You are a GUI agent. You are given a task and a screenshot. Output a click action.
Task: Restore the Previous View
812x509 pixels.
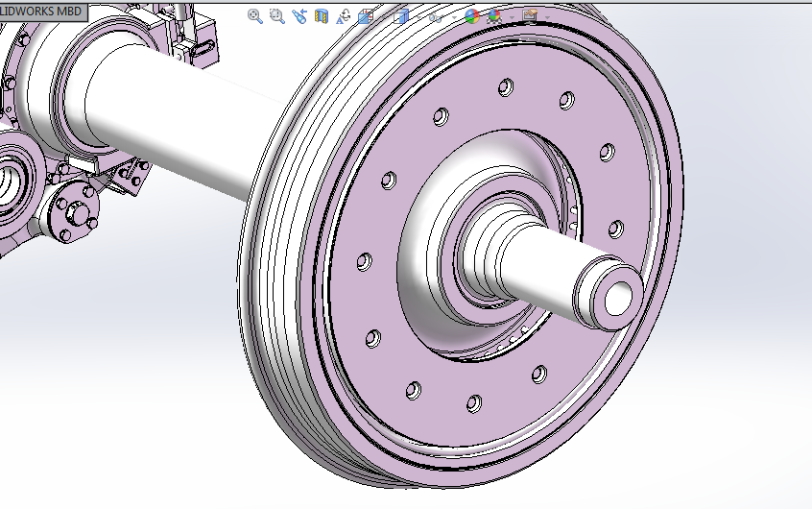[x=299, y=16]
